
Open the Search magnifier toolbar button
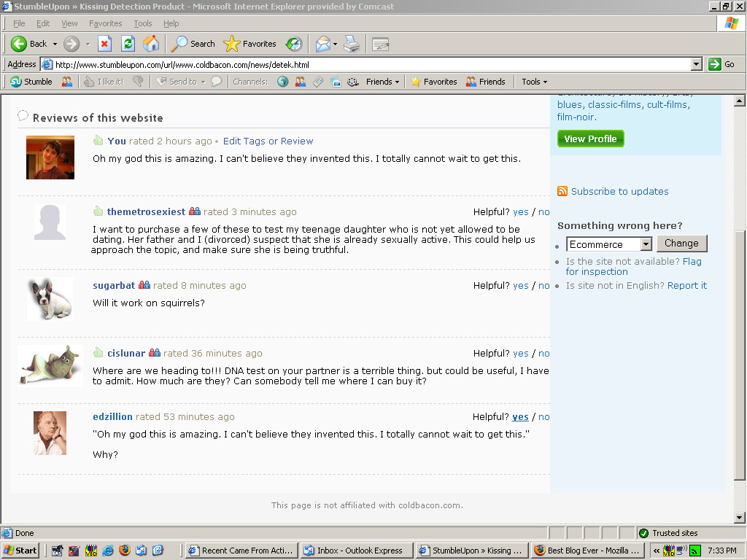click(x=193, y=44)
